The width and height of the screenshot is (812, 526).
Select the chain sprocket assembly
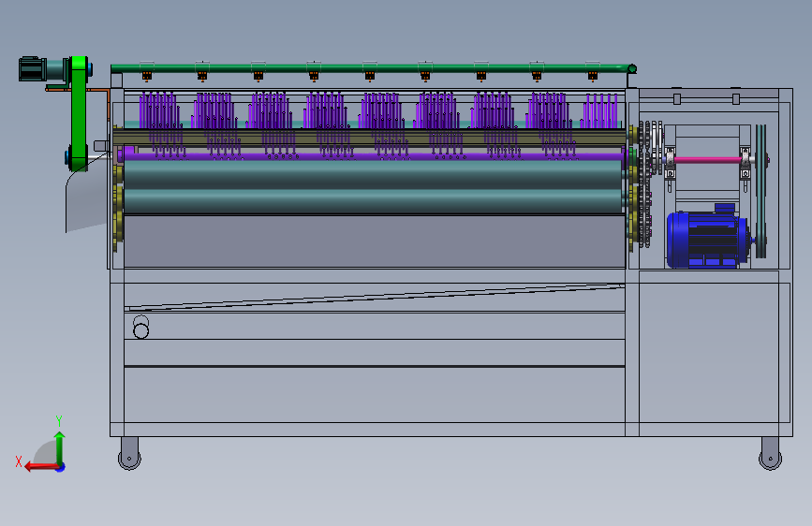click(x=649, y=183)
